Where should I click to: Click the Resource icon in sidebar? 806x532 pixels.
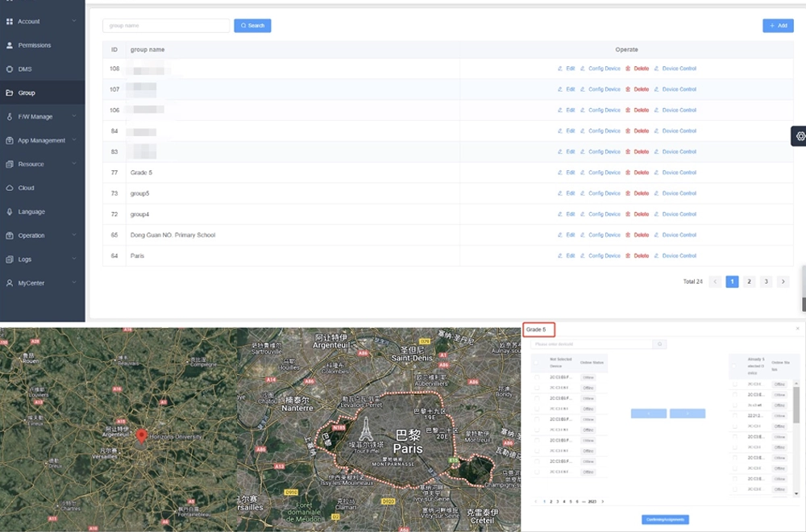[x=9, y=164]
